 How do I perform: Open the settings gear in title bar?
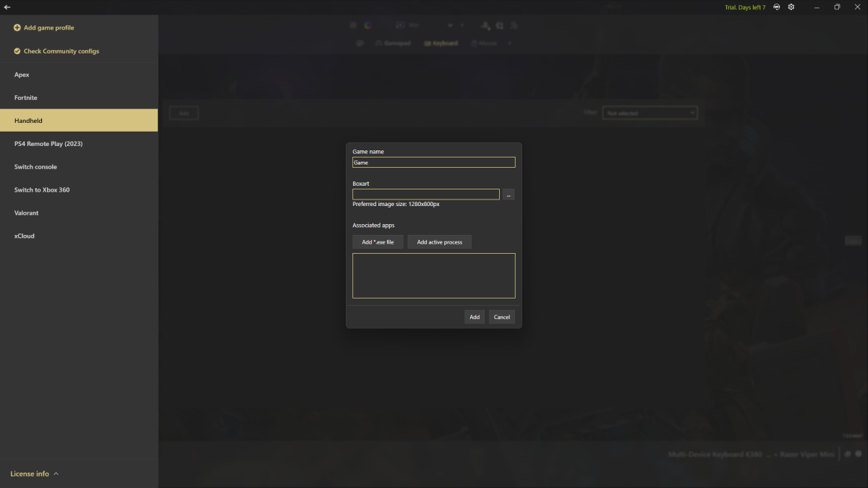click(791, 7)
